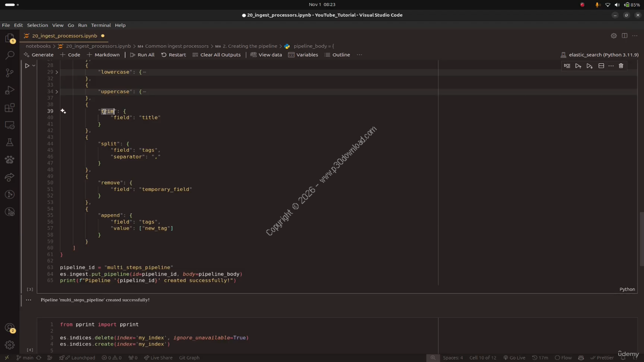
Task: Open run options dropdown next to play button
Action: click(x=34, y=65)
